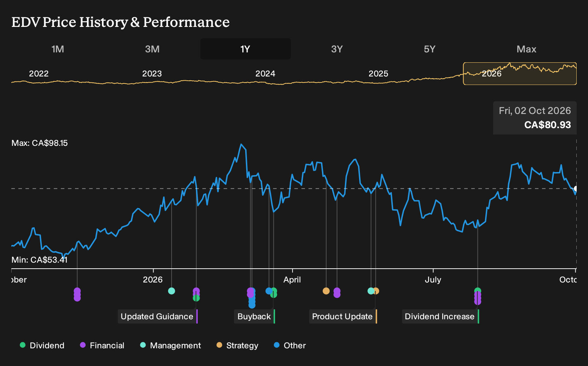Click the 2025 year on the overview strip
The height and width of the screenshot is (366, 588).
coord(379,74)
